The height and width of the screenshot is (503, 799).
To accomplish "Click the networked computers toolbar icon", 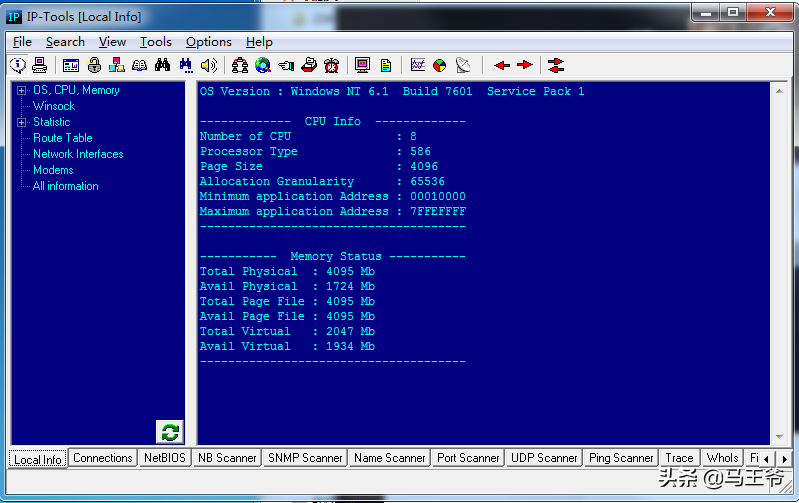I will (x=117, y=65).
